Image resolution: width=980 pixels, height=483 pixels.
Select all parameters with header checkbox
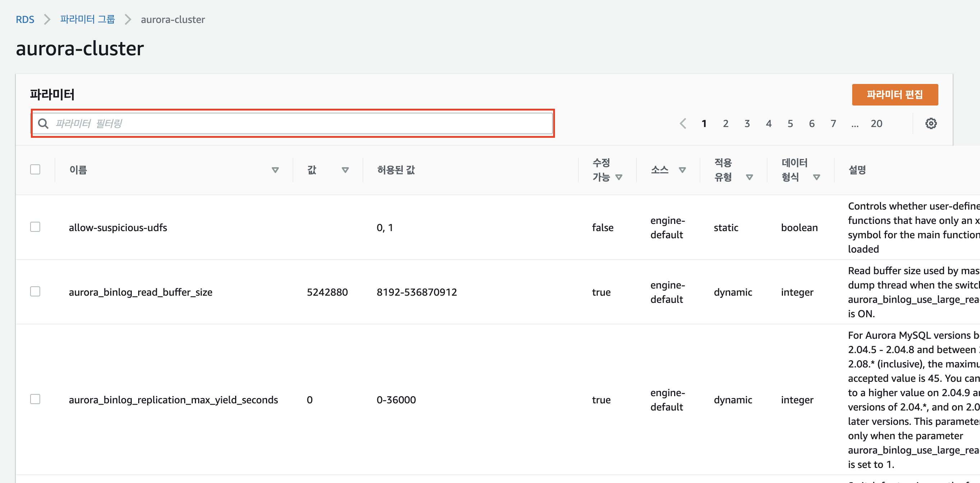coord(36,170)
